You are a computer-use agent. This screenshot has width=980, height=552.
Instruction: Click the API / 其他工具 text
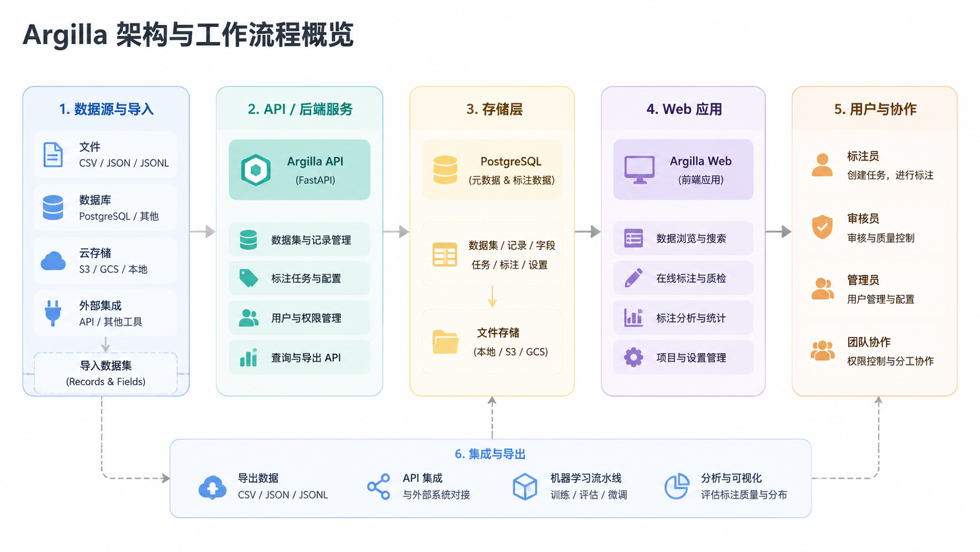pyautogui.click(x=111, y=322)
